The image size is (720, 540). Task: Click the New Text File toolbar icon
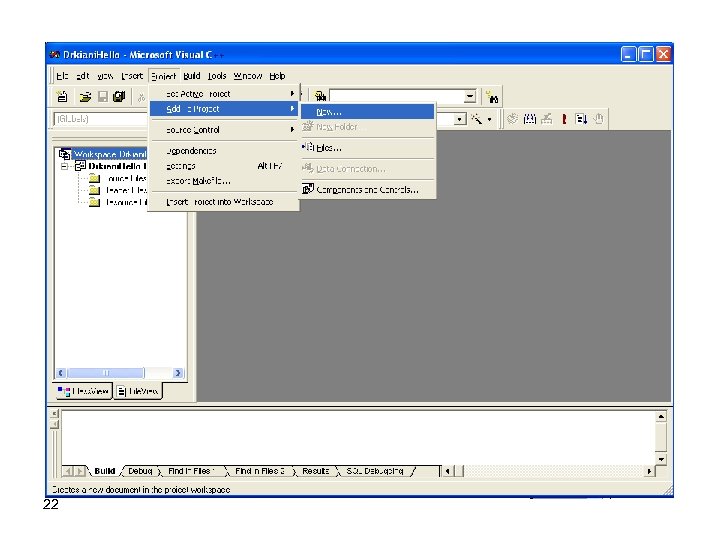[x=62, y=97]
